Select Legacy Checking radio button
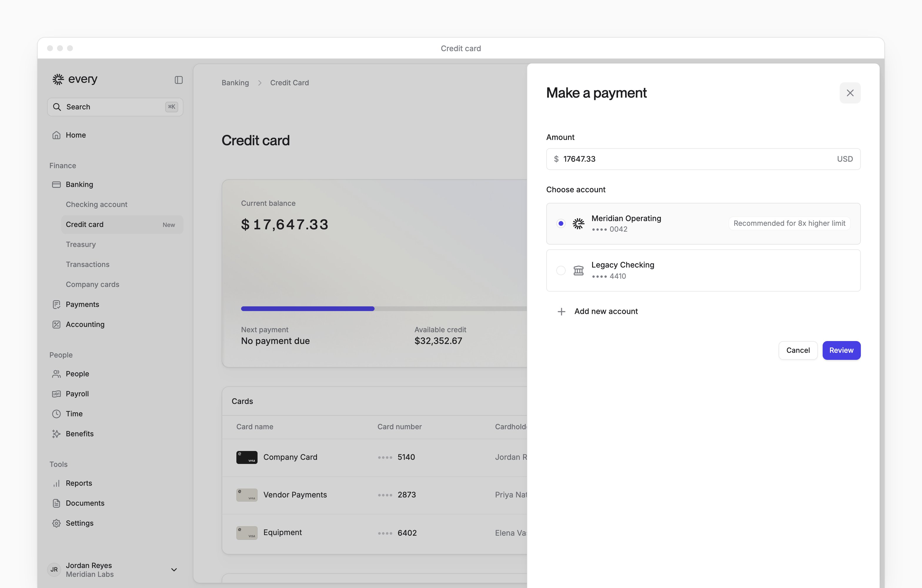 pos(561,271)
